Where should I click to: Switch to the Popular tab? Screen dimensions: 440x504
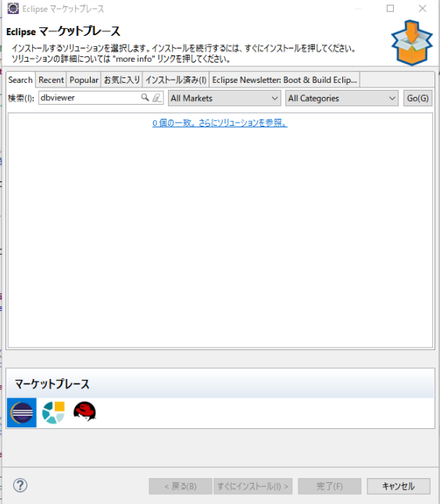[84, 80]
